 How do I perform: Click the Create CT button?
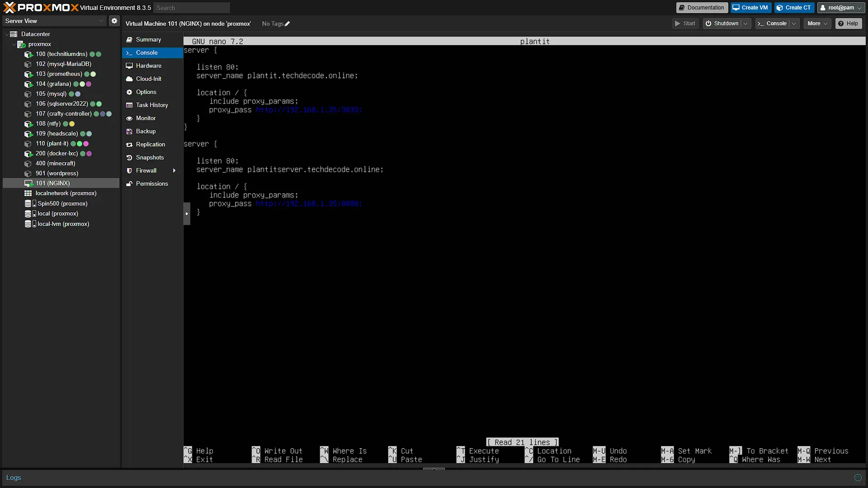coord(794,8)
